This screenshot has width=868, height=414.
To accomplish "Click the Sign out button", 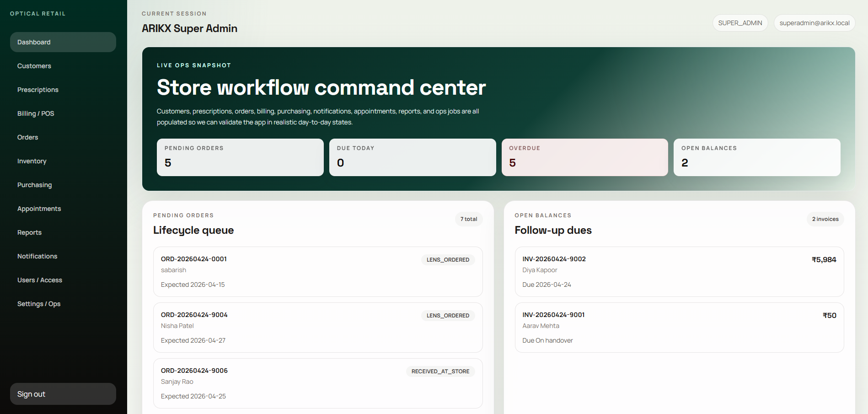I will point(63,394).
